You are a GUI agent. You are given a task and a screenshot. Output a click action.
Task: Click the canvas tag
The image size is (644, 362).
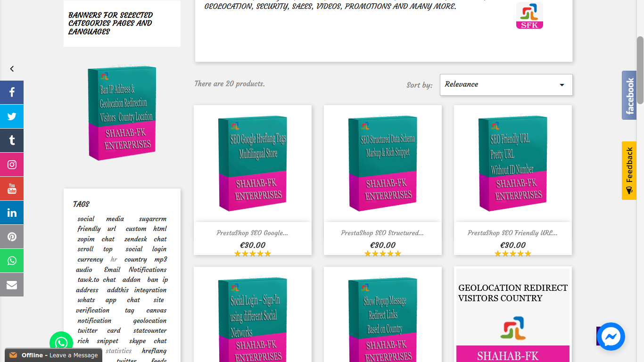[x=156, y=310]
